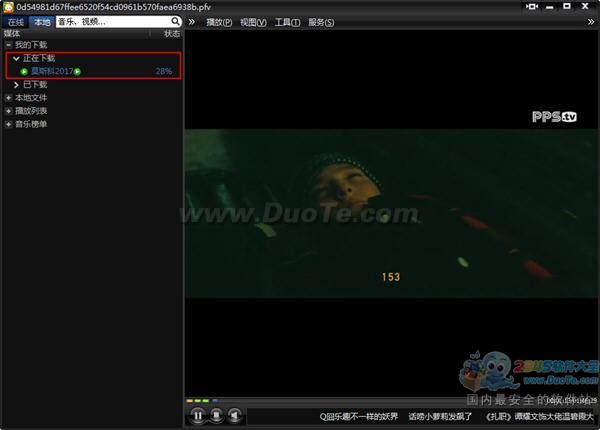
Task: Maximize the player window
Action: (x=567, y=6)
